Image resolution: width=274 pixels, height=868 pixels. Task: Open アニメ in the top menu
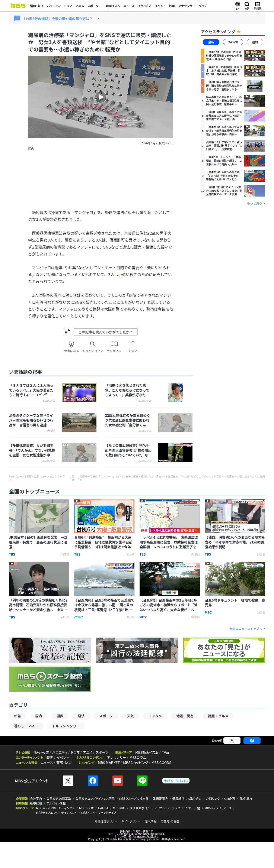[x=80, y=6]
